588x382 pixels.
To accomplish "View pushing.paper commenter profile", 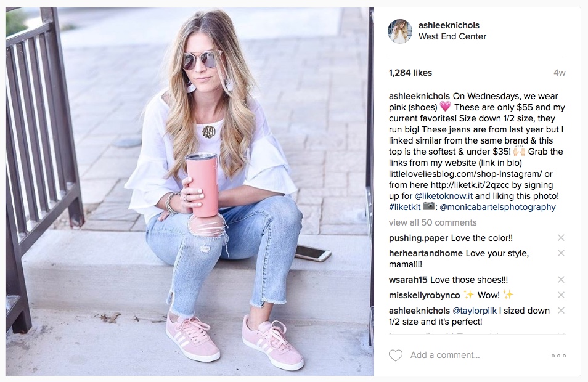I will [419, 238].
